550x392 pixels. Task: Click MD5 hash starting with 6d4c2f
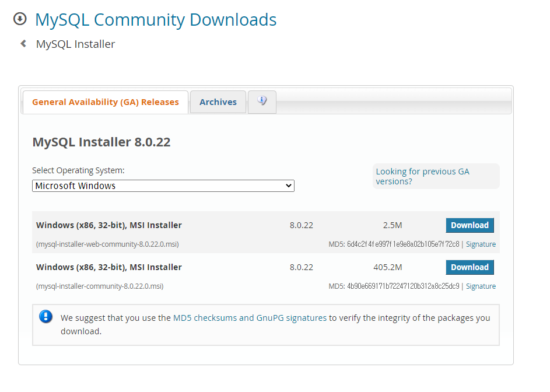pos(403,244)
